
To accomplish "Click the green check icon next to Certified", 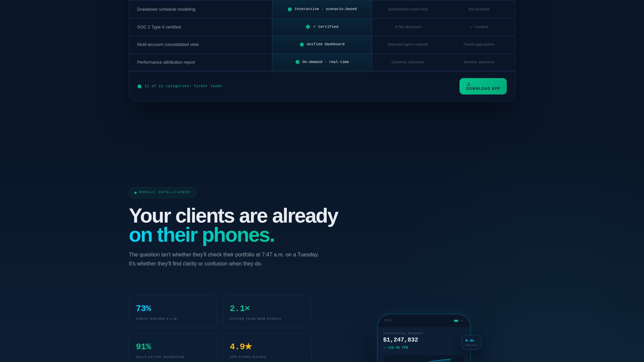I will coord(308,27).
